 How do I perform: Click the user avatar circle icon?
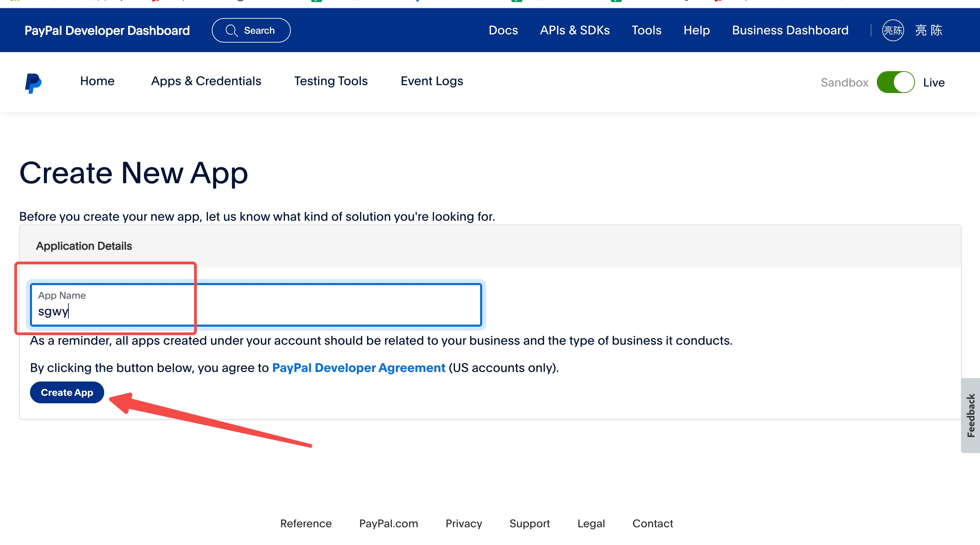(892, 30)
